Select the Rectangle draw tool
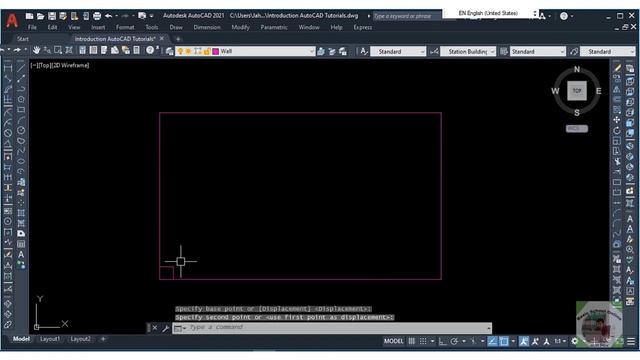640x360 pixels. (x=21, y=110)
